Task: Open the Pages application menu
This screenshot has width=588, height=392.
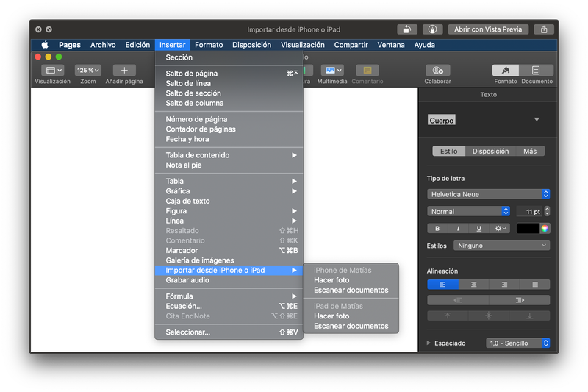Action: (69, 45)
